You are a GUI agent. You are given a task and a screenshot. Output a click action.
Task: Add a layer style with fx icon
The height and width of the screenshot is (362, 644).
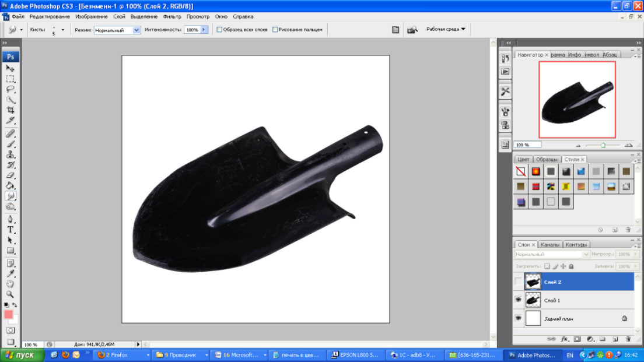coord(564,339)
